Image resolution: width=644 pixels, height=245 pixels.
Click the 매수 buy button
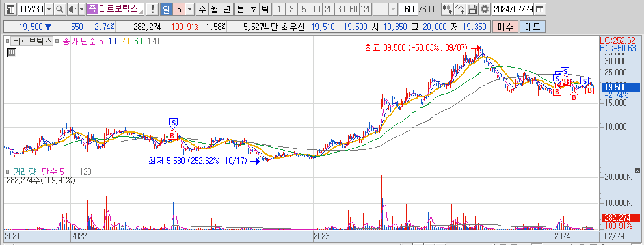pyautogui.click(x=505, y=27)
